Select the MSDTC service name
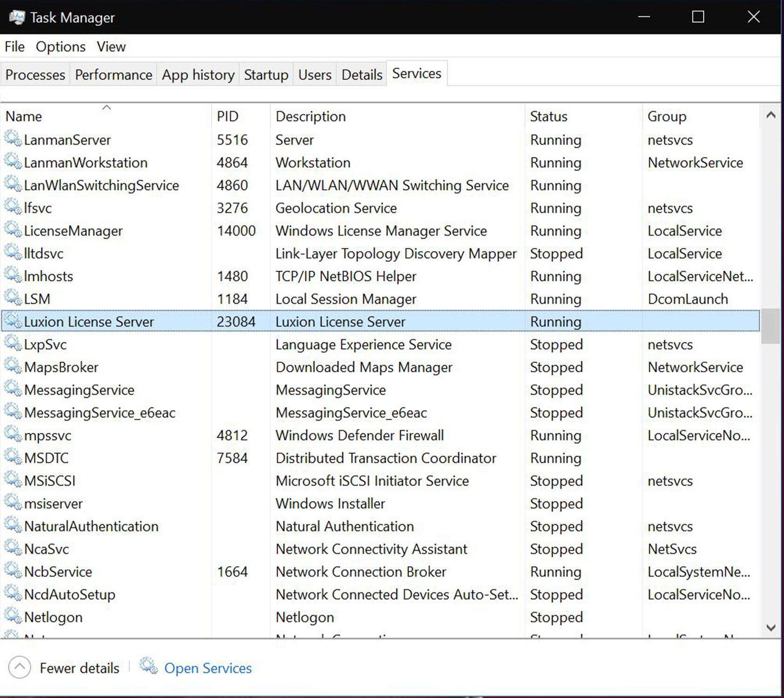 coord(46,458)
